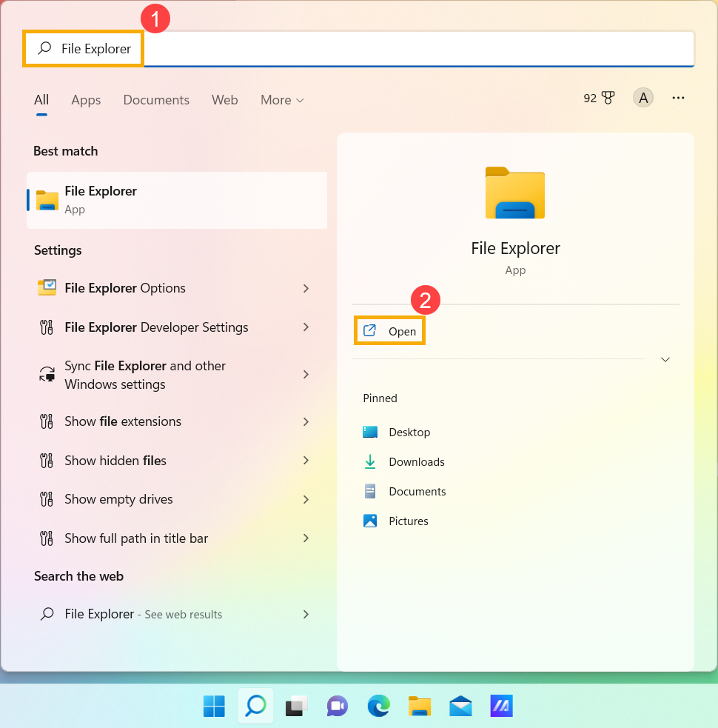Open the account avatar labeled A
This screenshot has width=718, height=728.
(x=642, y=98)
